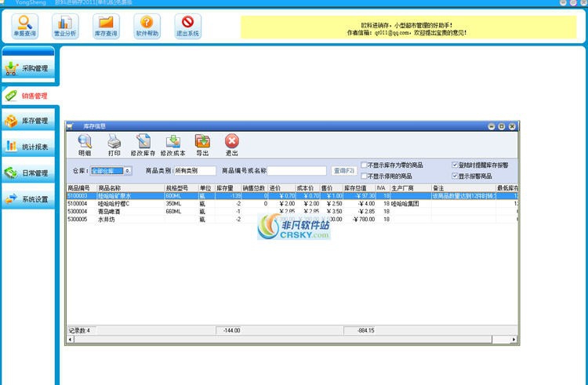The width and height of the screenshot is (588, 385).
Task: Export inventory data with 导出 icon
Action: pos(202,144)
